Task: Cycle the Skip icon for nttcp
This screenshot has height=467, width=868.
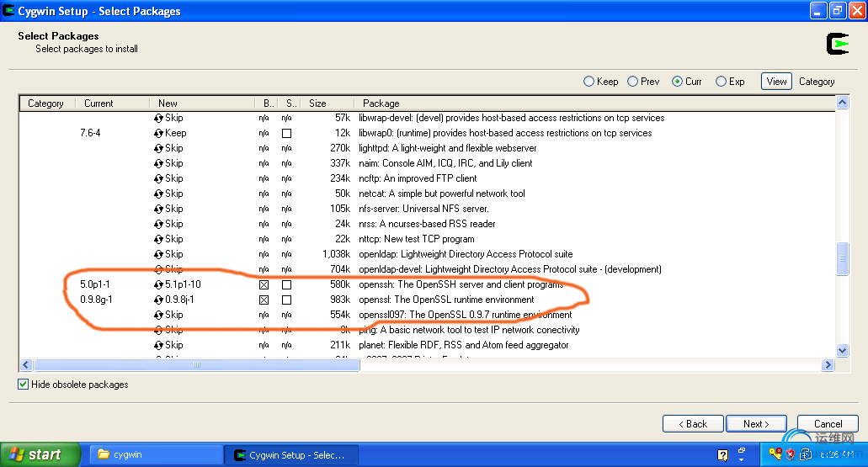Action: (x=158, y=239)
